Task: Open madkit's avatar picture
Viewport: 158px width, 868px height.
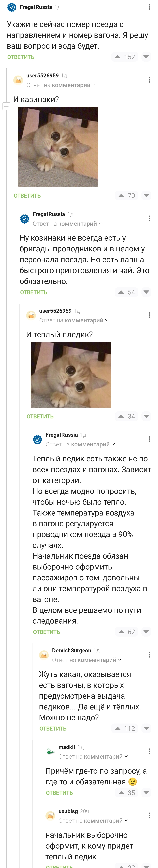Action: [50, 752]
